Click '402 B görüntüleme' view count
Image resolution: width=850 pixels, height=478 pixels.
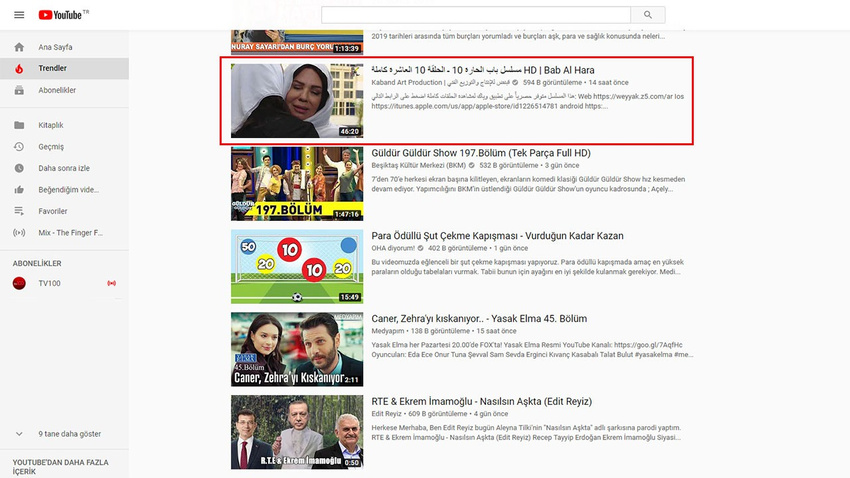click(x=458, y=248)
